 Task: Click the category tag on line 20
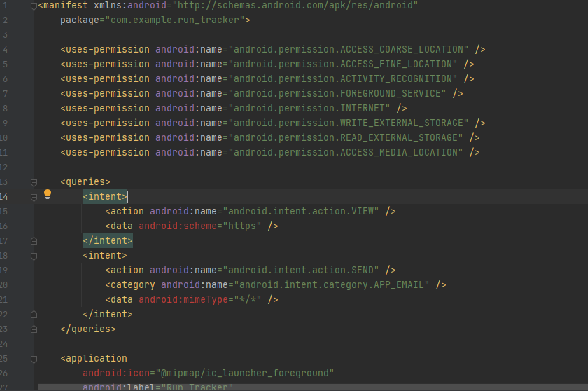click(x=130, y=284)
